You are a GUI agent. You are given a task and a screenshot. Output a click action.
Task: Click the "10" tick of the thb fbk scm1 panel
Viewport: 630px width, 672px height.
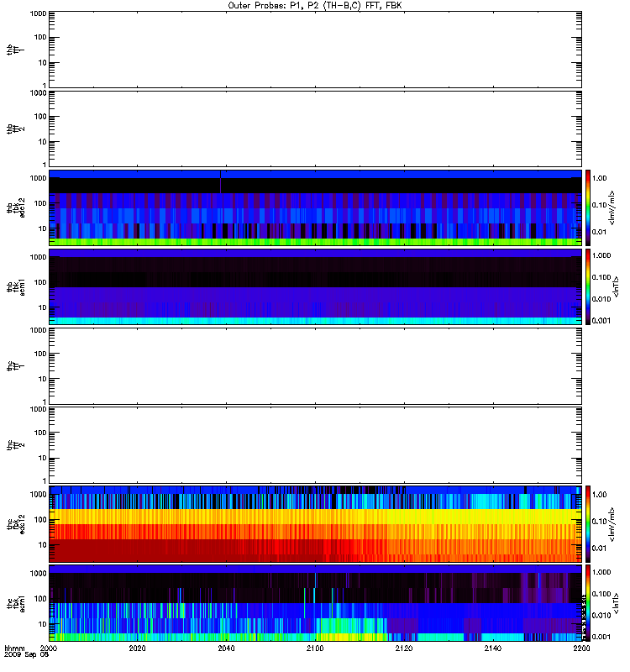tap(43, 307)
